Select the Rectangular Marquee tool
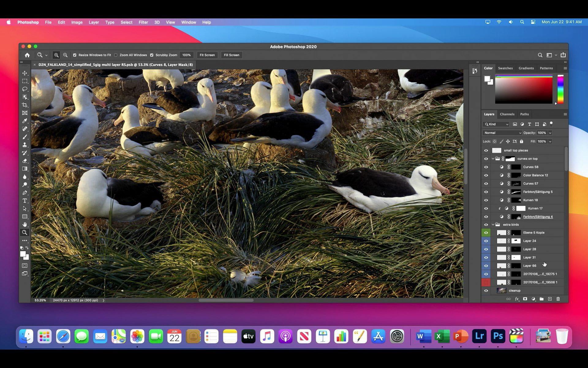The height and width of the screenshot is (368, 588). (x=25, y=81)
